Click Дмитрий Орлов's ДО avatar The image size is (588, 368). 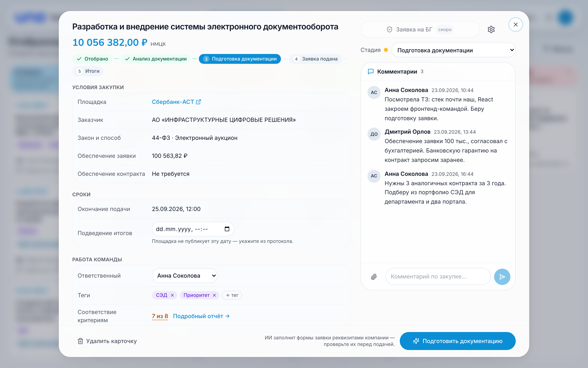pyautogui.click(x=374, y=134)
